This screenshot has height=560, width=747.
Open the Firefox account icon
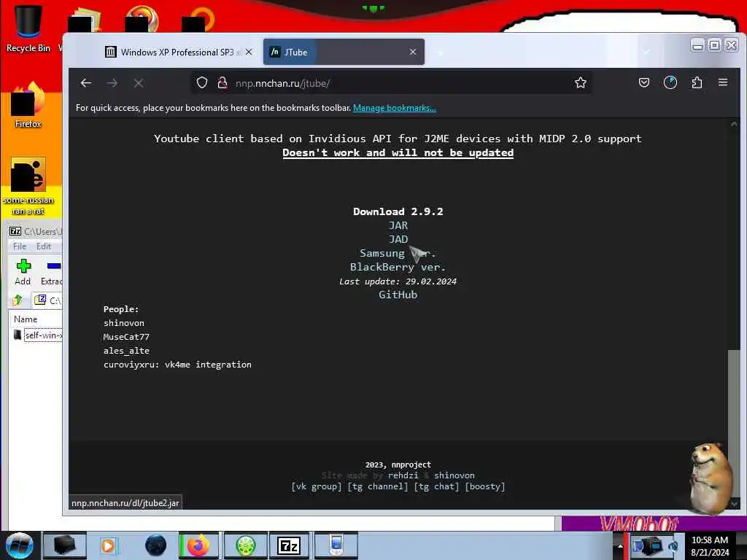click(x=670, y=83)
